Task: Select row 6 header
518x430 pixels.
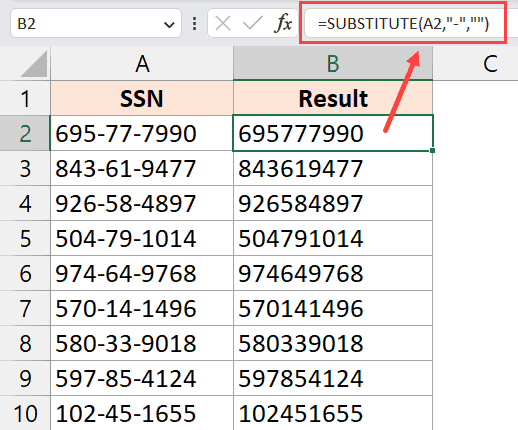Action: (25, 273)
